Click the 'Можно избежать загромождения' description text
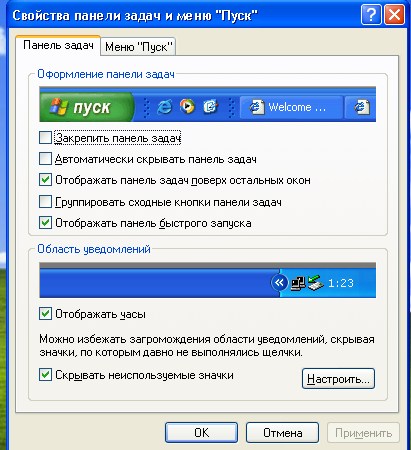This screenshot has width=411, height=450. pyautogui.click(x=207, y=346)
